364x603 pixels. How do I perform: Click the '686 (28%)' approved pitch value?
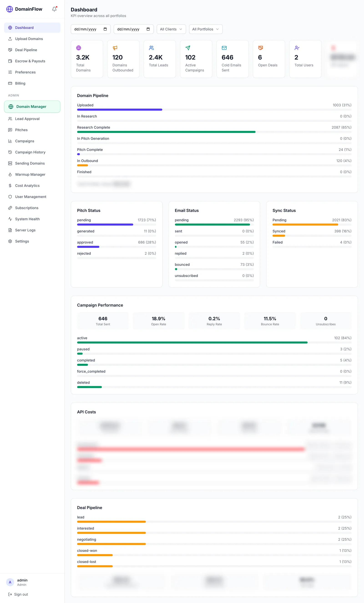[147, 242]
